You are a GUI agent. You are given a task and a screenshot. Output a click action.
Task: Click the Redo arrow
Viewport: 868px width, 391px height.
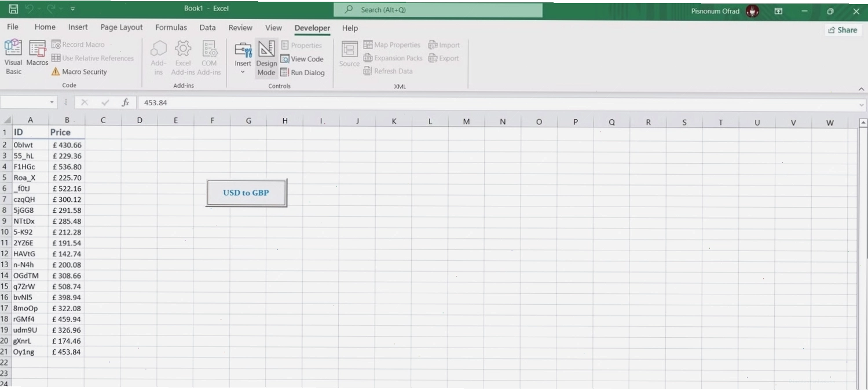(x=51, y=9)
